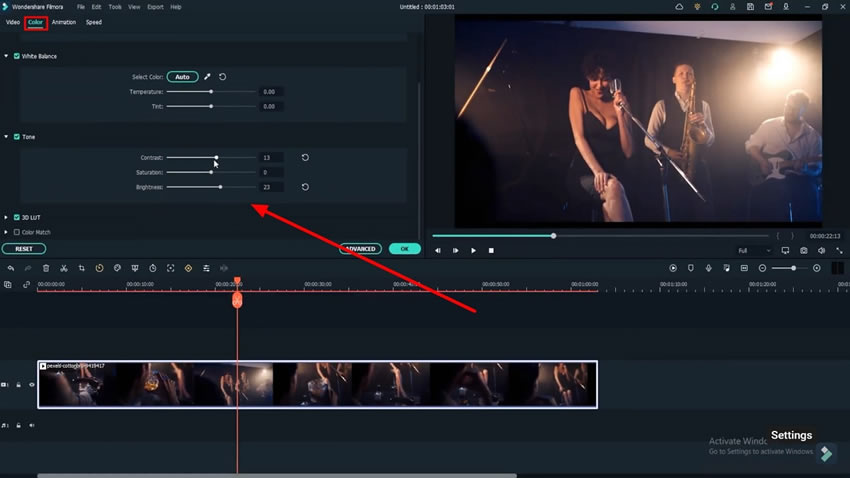Click the Add Track icon beside ruler
This screenshot has width=850, height=478.
(8, 285)
